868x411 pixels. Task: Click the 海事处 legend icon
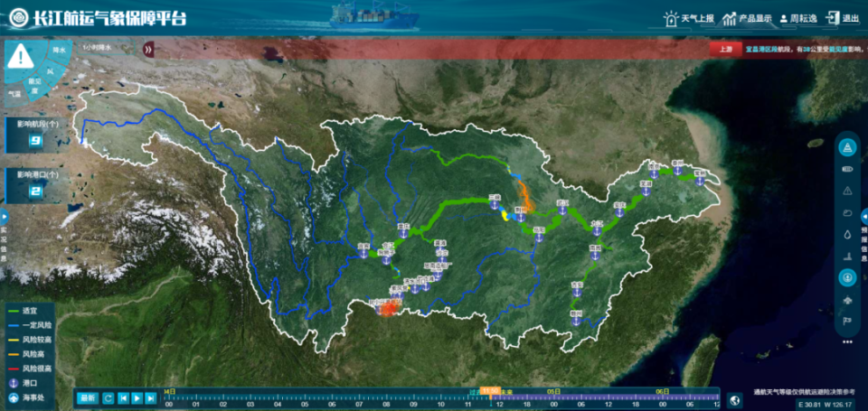click(x=14, y=397)
